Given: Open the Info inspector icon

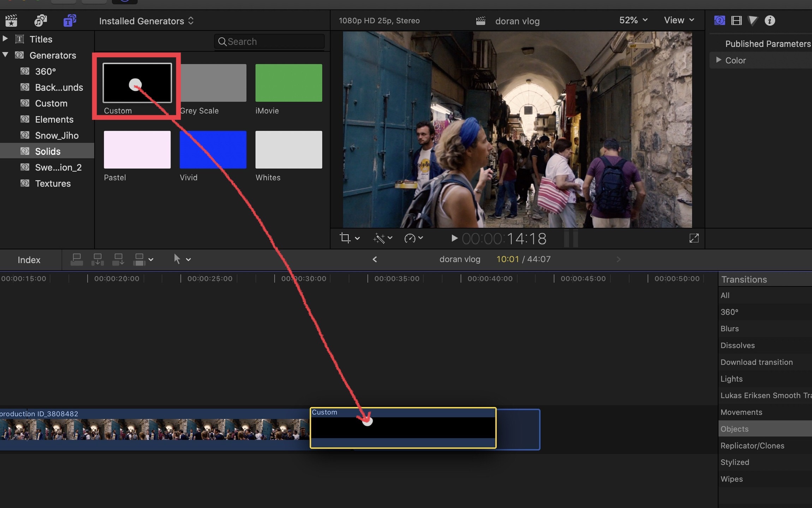Looking at the screenshot, I should pos(770,20).
